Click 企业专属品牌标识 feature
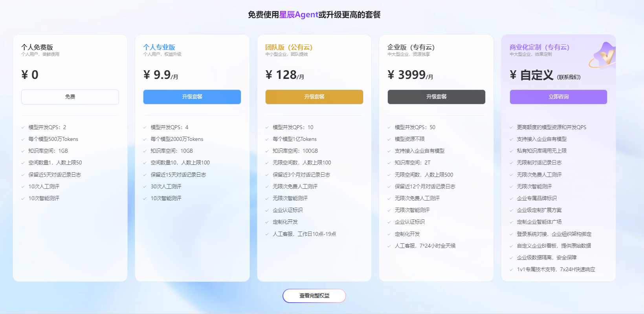Screen dimensions: 644x314 (537, 198)
